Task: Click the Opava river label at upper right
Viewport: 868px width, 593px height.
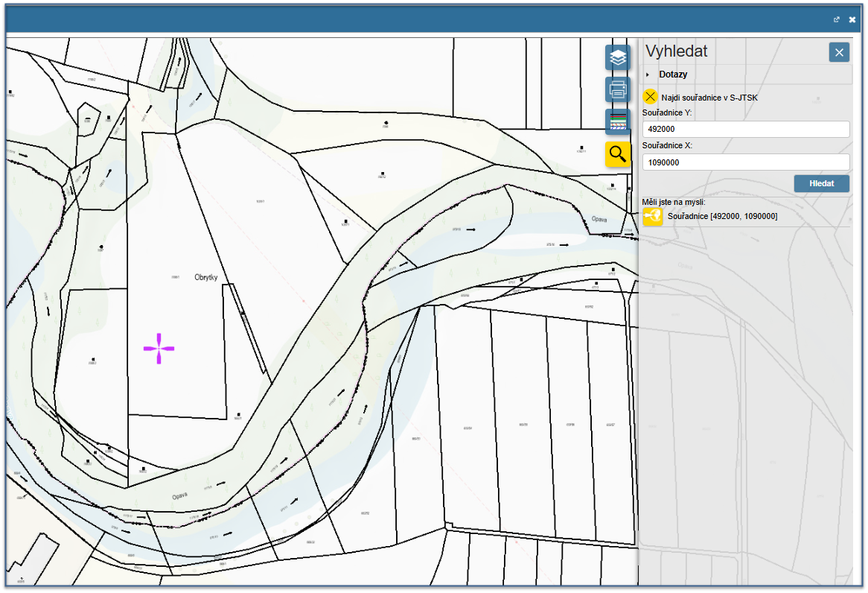Action: click(599, 219)
